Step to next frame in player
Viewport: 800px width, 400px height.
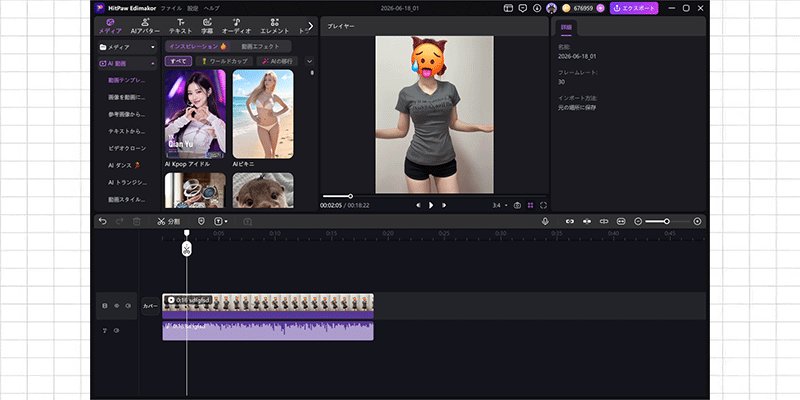(x=444, y=205)
